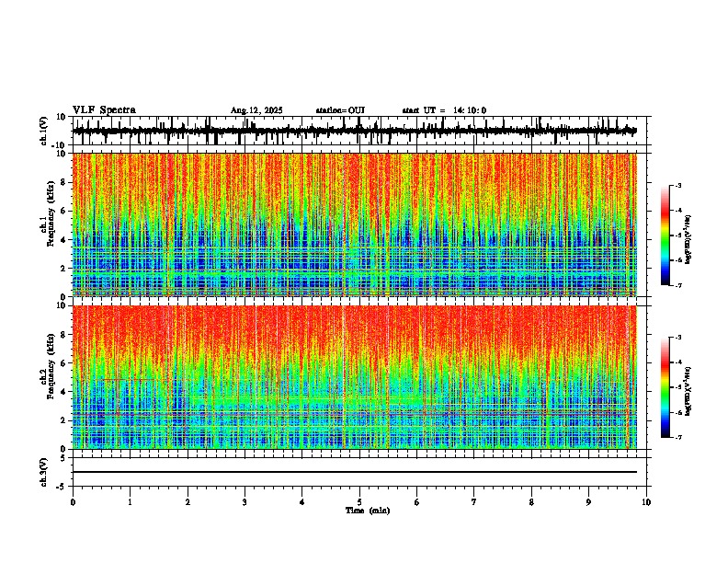Click the "start UT = 14:10:0" label

click(x=444, y=110)
